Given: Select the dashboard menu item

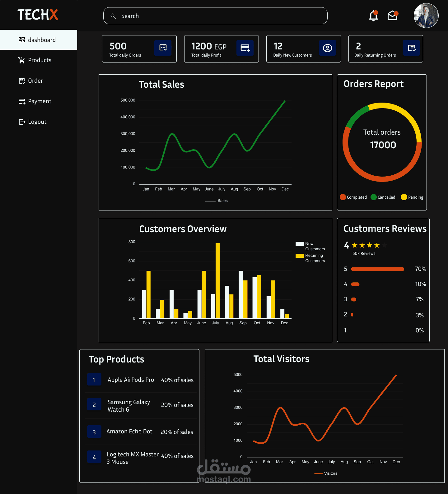Looking at the screenshot, I should pyautogui.click(x=39, y=40).
